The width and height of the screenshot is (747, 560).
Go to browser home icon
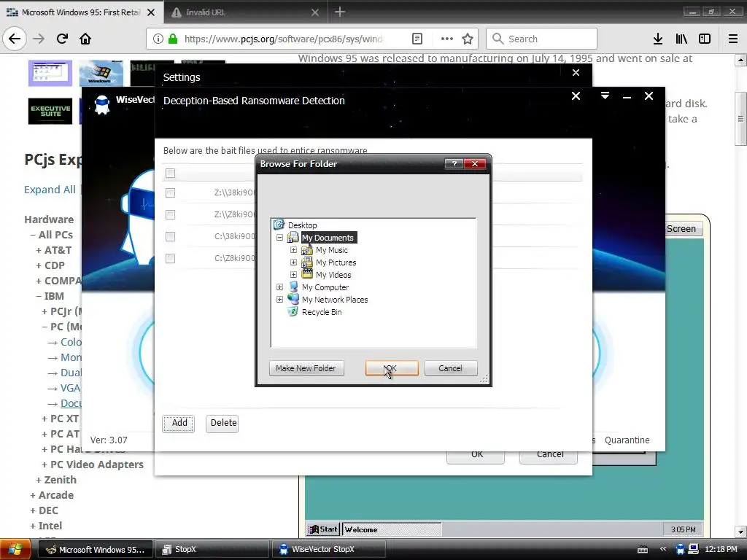85,39
